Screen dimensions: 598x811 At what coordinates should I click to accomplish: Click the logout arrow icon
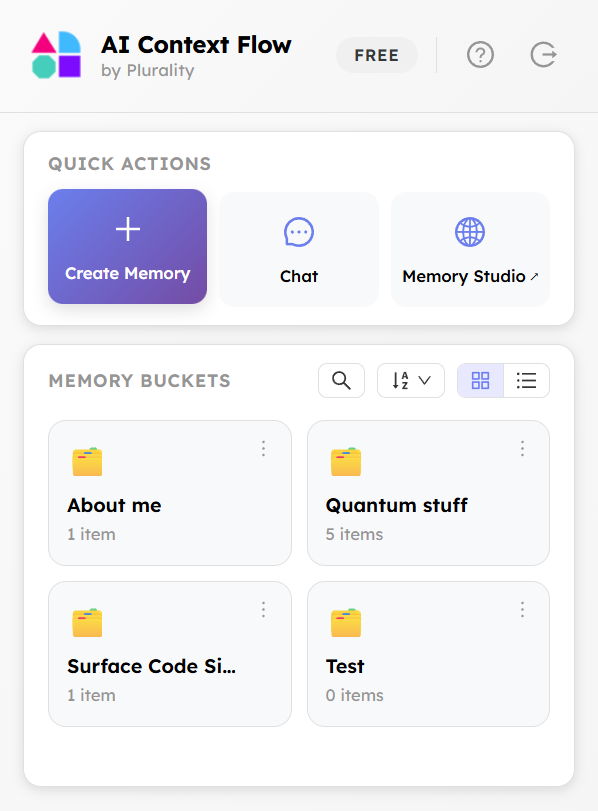543,55
